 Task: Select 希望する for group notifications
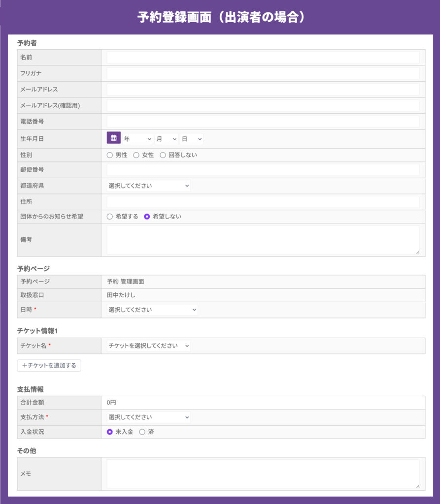[110, 217]
